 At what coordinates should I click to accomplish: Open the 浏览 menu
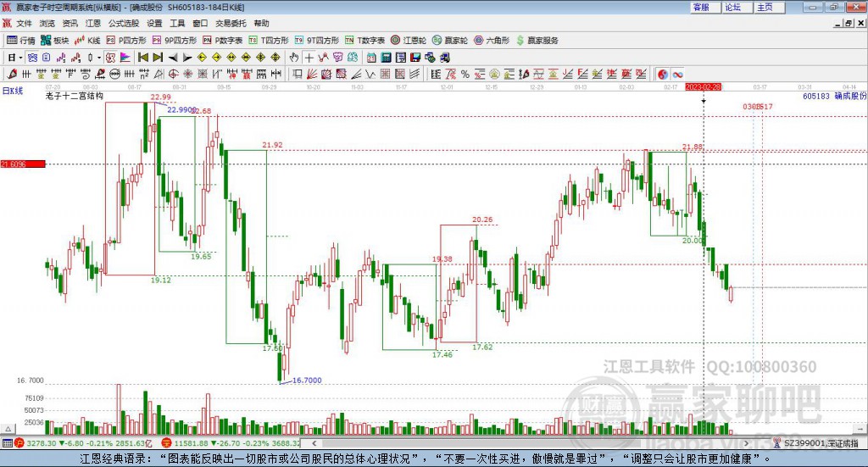tap(47, 23)
